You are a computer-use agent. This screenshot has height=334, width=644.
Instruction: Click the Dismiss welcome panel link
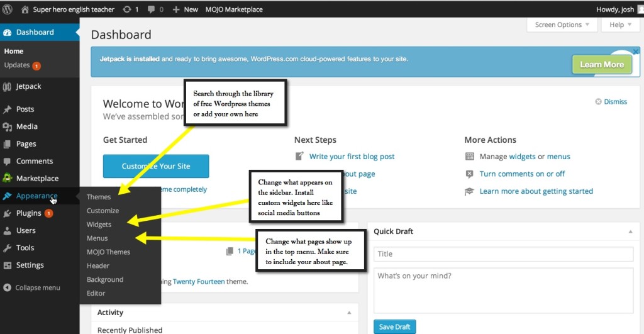(615, 101)
